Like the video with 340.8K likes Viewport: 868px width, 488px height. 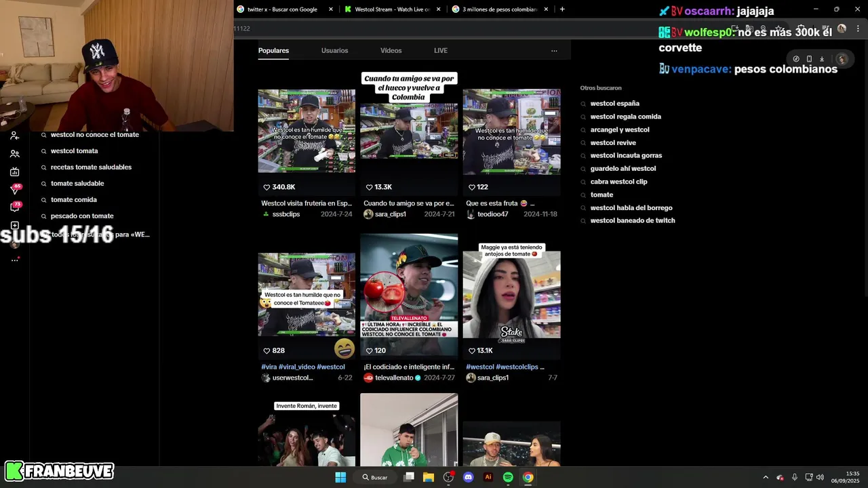pos(267,187)
